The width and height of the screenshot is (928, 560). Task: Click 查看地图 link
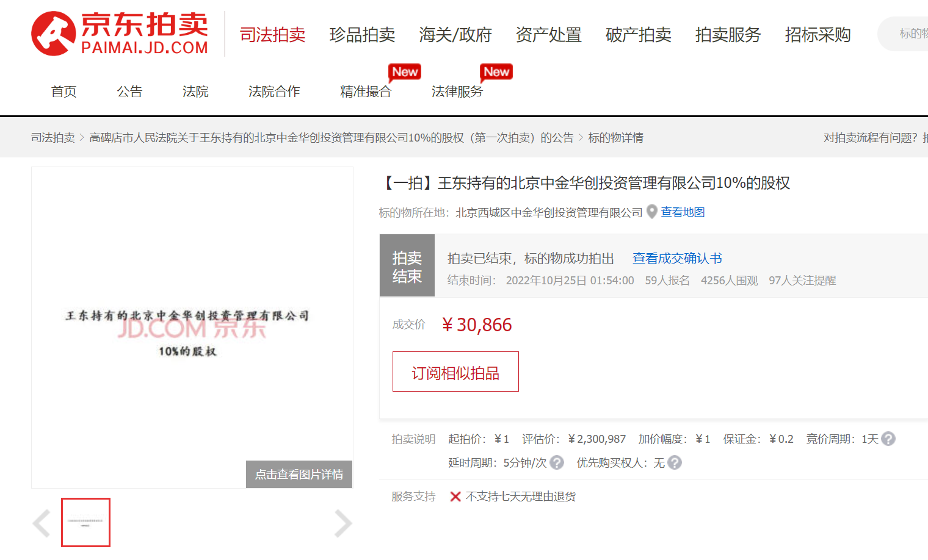point(683,212)
